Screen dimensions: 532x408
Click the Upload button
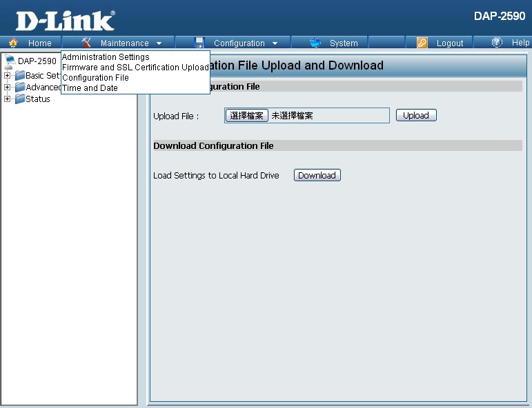416,115
